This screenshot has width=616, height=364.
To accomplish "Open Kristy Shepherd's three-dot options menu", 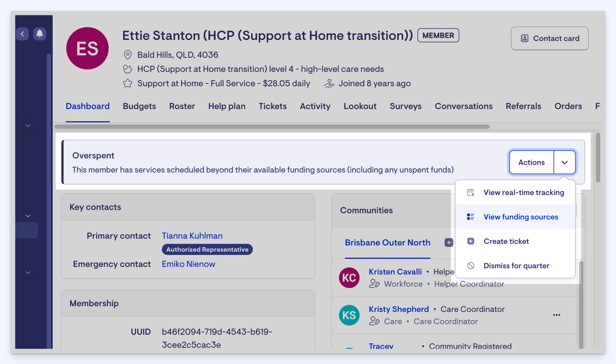I will (556, 315).
